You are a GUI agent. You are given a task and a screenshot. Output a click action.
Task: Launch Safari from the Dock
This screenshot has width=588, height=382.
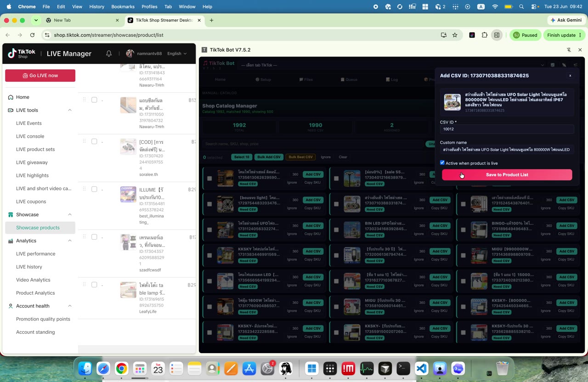tap(103, 368)
